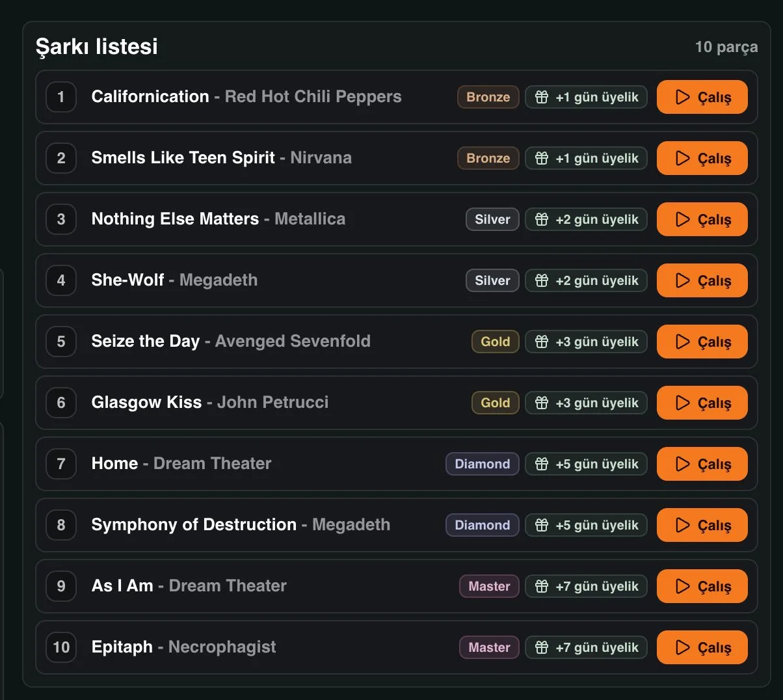The height and width of the screenshot is (700, 783).
Task: Select the Californication song title
Action: [x=150, y=96]
